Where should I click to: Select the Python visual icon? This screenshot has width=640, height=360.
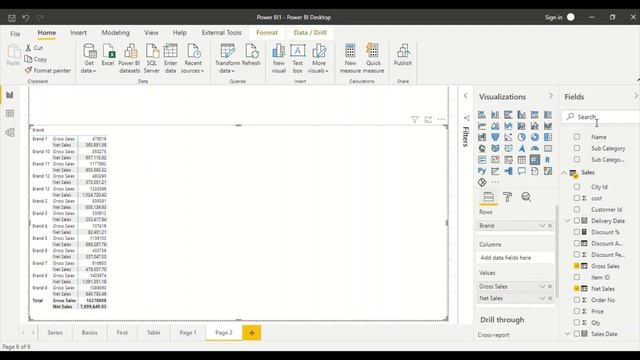(x=482, y=171)
